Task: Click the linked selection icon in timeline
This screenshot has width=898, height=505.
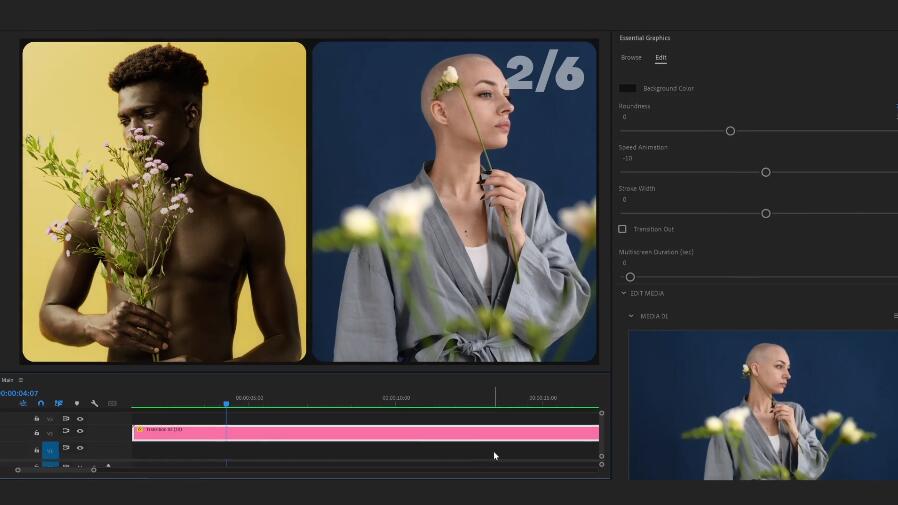Action: (x=59, y=403)
